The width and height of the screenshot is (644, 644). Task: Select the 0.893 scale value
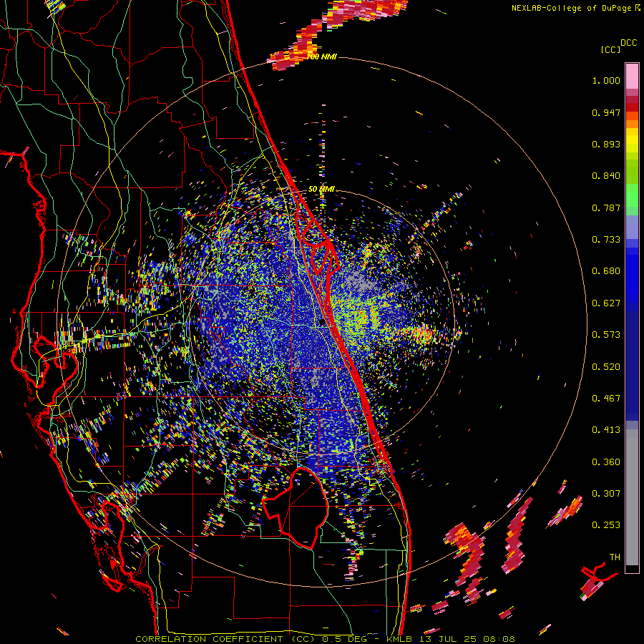tap(606, 144)
